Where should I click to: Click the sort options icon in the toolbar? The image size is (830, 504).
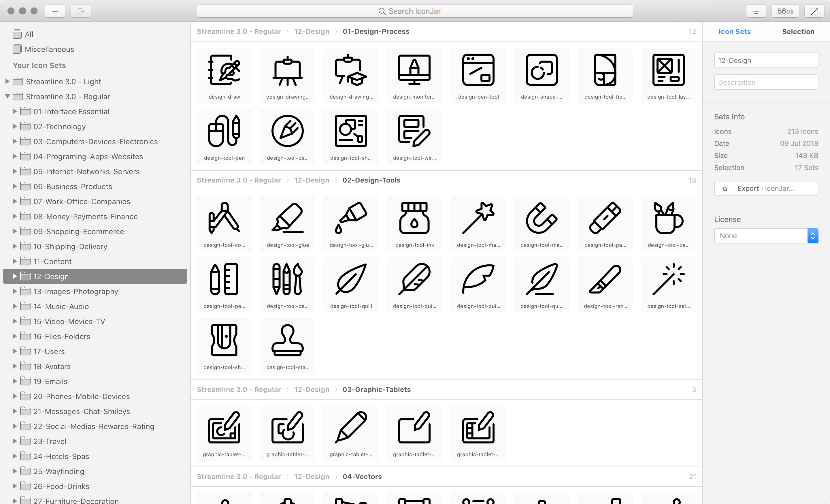pos(756,11)
